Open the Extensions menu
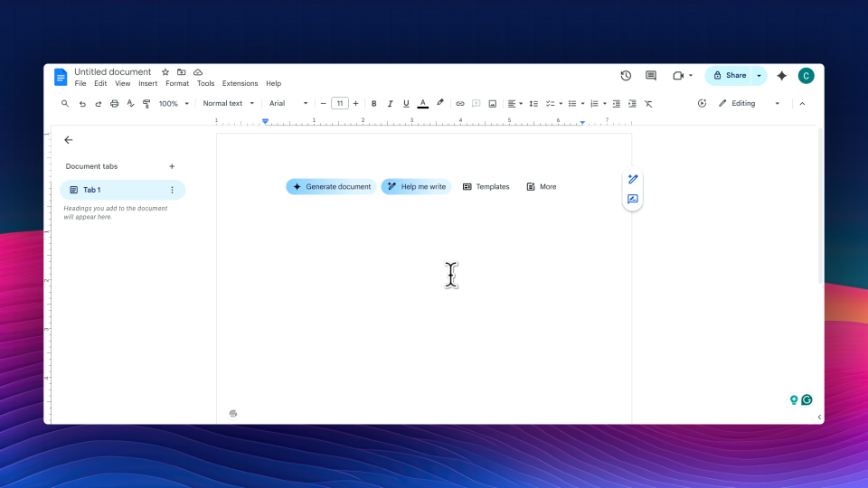The height and width of the screenshot is (488, 868). tap(240, 83)
